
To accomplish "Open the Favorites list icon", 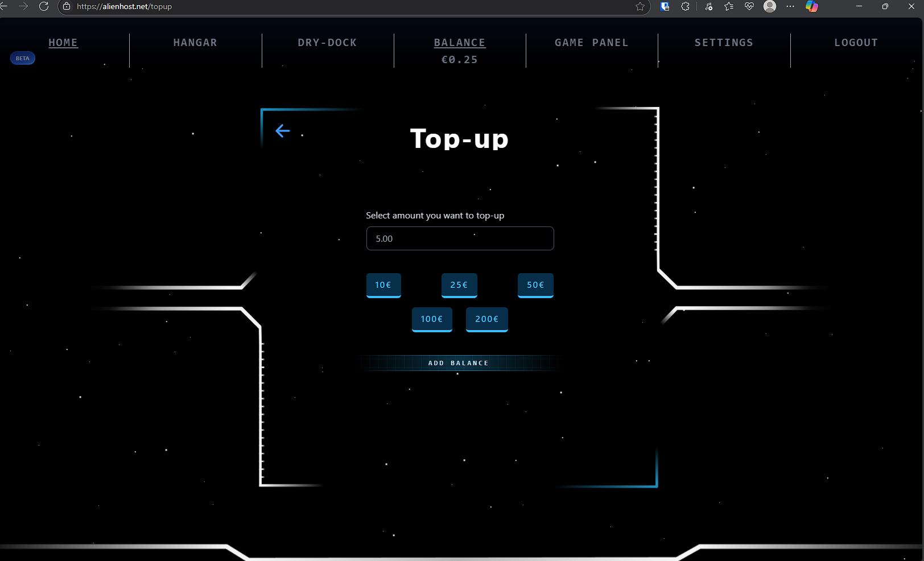I will (729, 6).
